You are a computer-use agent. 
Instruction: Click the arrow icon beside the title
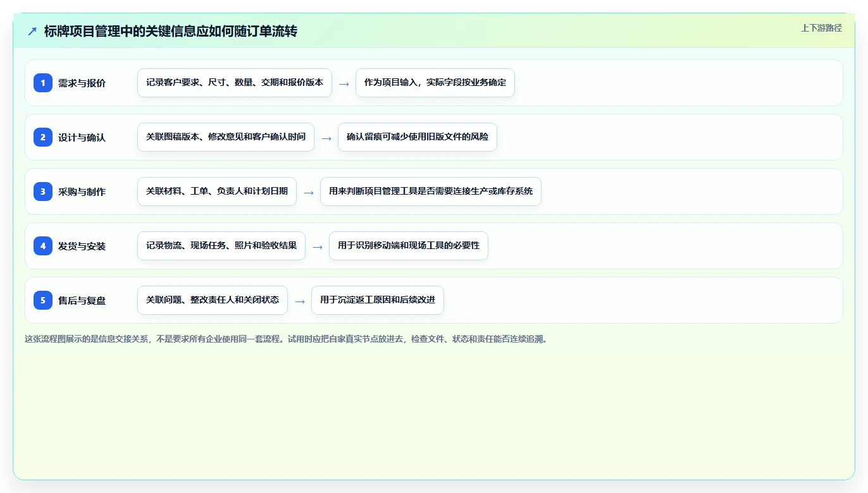[32, 32]
